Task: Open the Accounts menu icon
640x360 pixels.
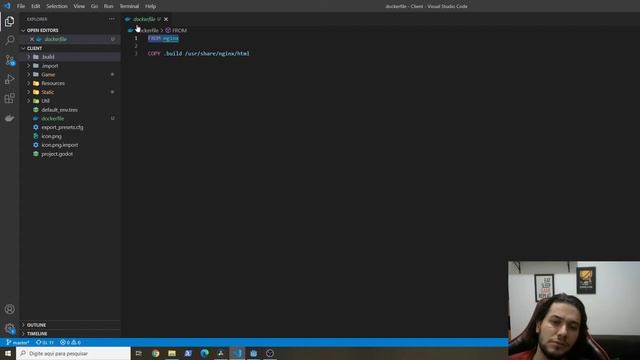Action: tap(9, 309)
